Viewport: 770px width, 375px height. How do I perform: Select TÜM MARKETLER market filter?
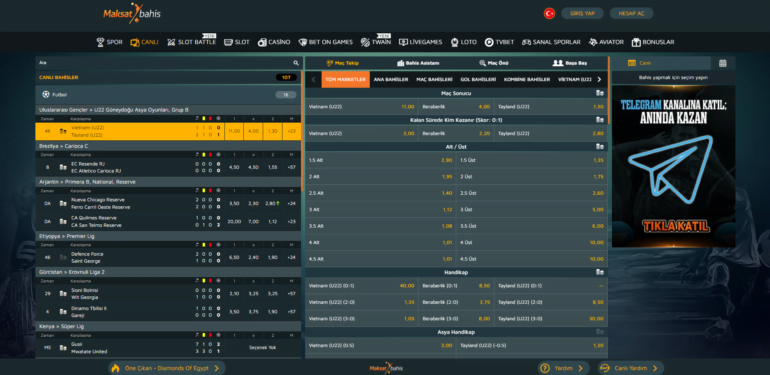[346, 80]
